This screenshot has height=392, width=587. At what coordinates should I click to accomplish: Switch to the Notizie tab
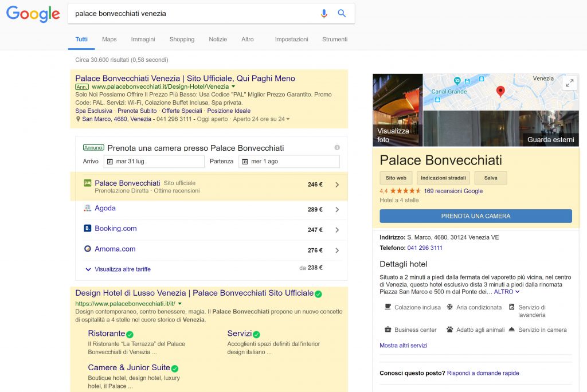(x=218, y=40)
